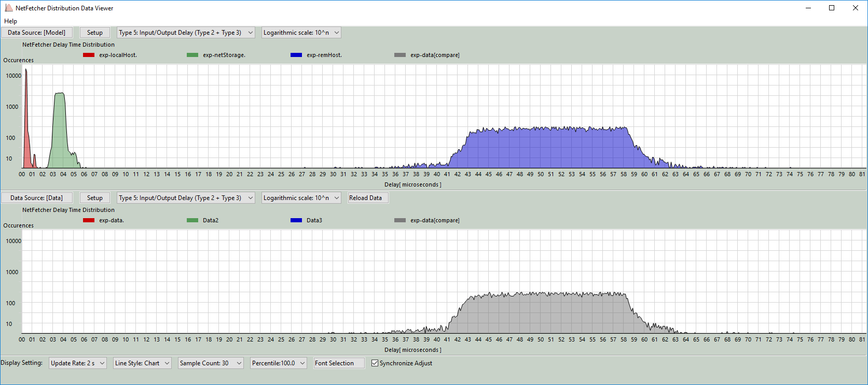Image resolution: width=868 pixels, height=385 pixels.
Task: Maximize the NetFetcher window
Action: [832, 8]
